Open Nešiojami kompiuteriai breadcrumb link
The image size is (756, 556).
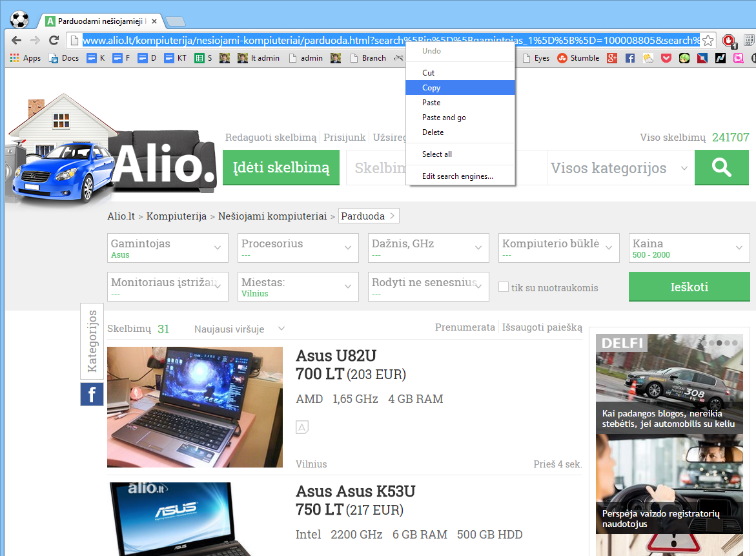[272, 216]
